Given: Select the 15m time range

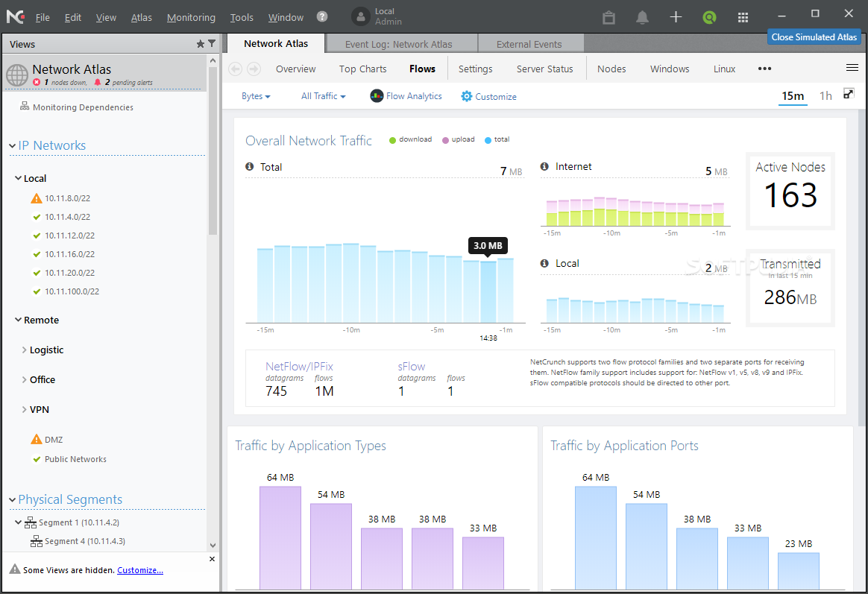Looking at the screenshot, I should tap(793, 96).
